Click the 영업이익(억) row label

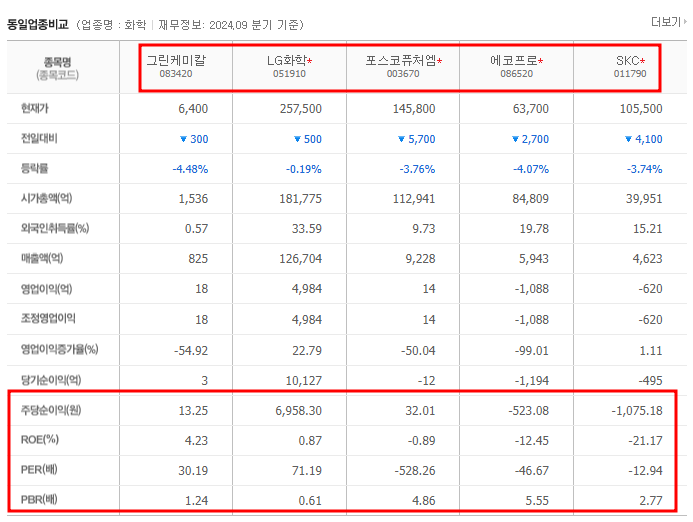click(46, 289)
